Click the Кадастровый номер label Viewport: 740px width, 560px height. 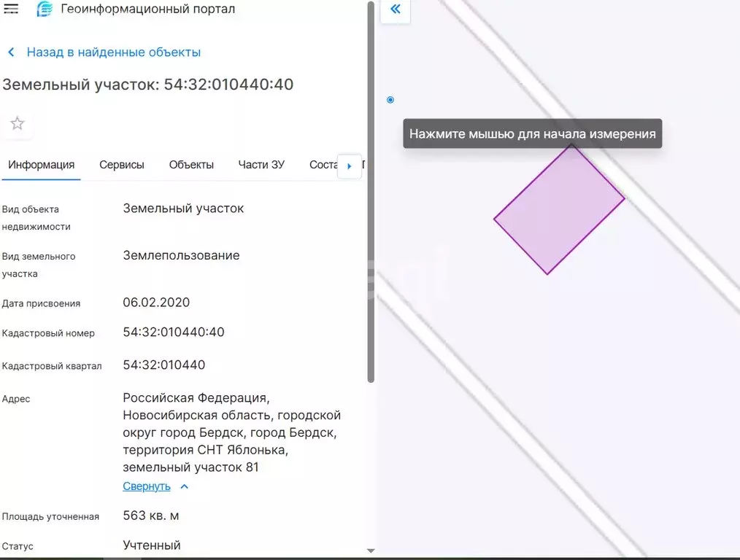pyautogui.click(x=48, y=332)
